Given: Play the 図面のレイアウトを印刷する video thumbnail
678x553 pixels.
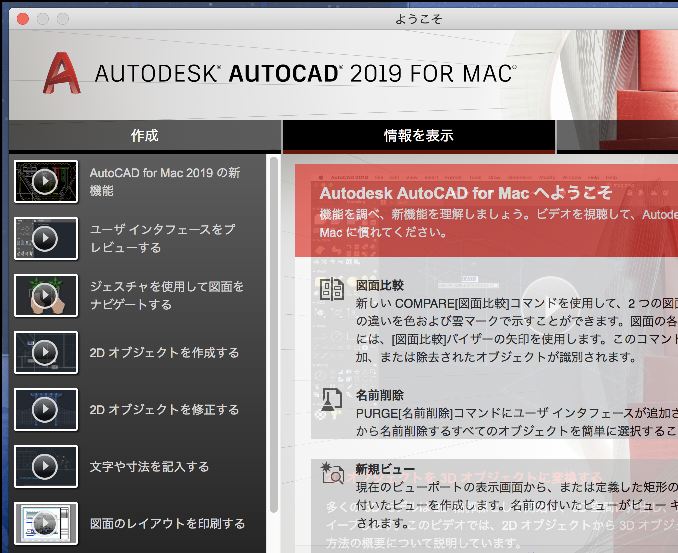Looking at the screenshot, I should click(x=46, y=524).
